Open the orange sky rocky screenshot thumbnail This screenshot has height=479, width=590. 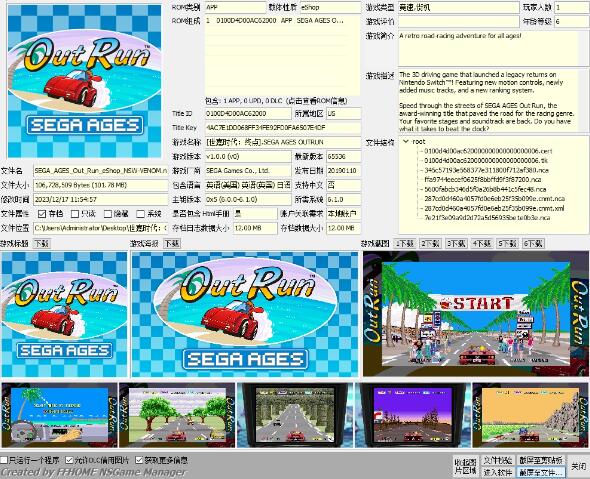pyautogui.click(x=531, y=415)
